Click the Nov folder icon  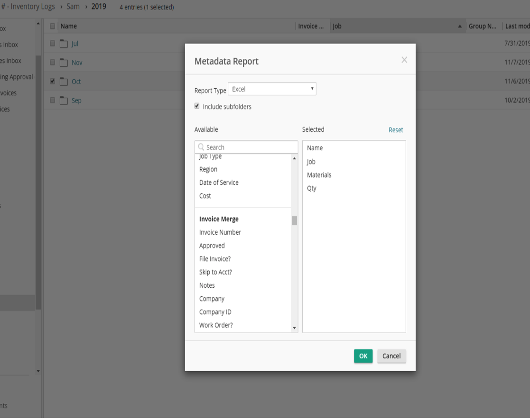[x=64, y=63]
